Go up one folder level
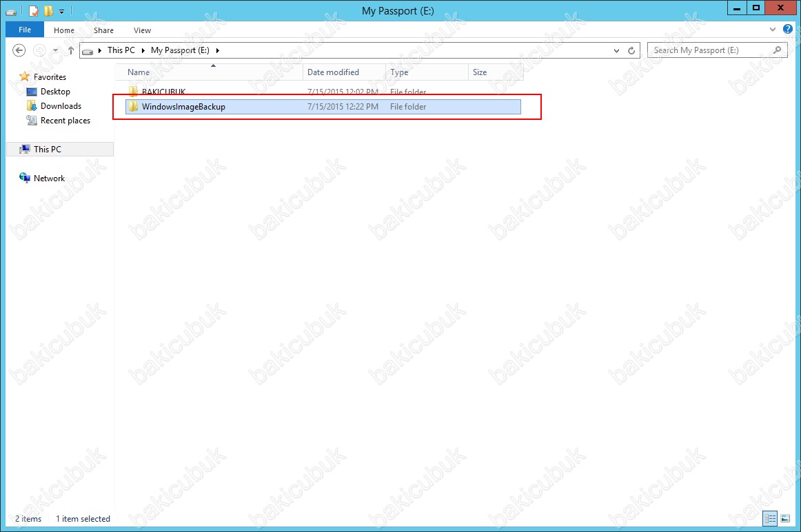 point(70,50)
